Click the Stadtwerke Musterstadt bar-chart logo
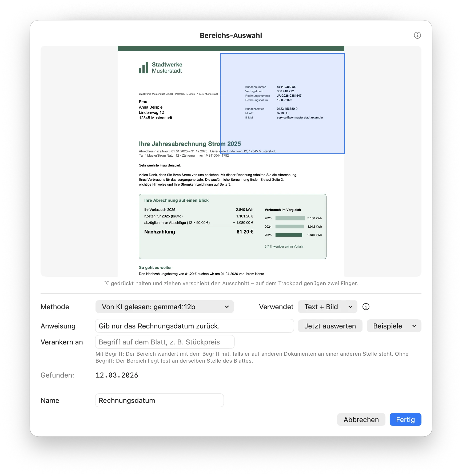 pos(143,68)
